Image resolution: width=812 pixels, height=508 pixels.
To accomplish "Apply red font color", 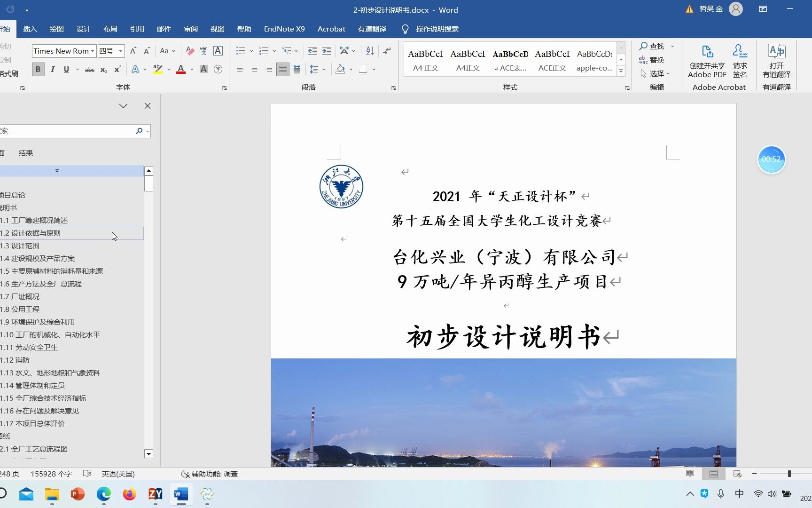I will [x=181, y=69].
